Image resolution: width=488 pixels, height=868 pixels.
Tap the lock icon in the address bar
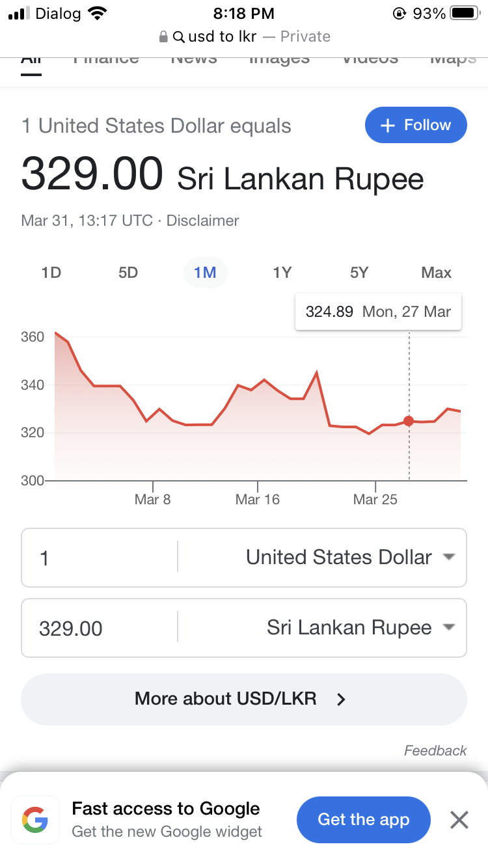coord(164,37)
